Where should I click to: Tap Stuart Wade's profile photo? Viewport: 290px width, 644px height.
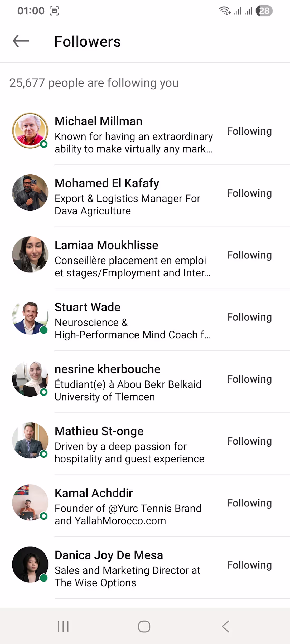click(30, 318)
